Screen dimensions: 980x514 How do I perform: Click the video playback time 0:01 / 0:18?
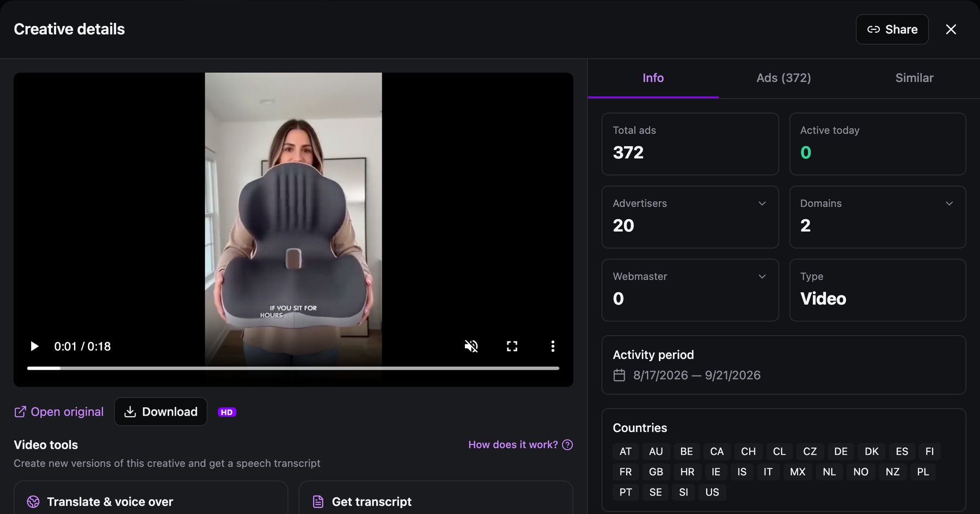(x=83, y=346)
